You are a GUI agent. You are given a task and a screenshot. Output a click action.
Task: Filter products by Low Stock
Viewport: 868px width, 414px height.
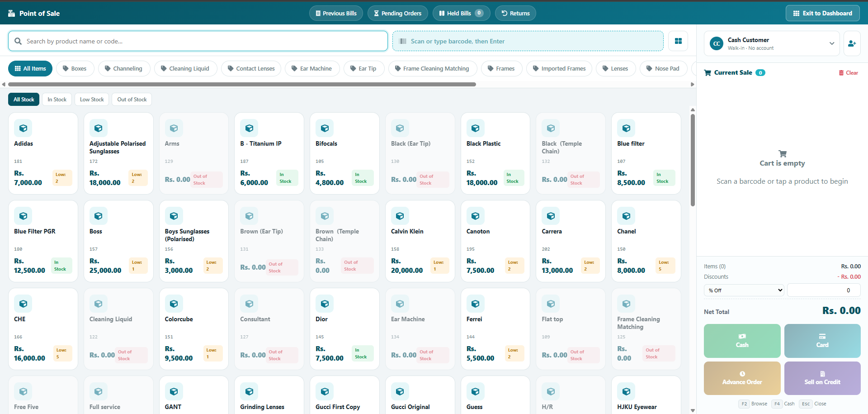pos(92,100)
